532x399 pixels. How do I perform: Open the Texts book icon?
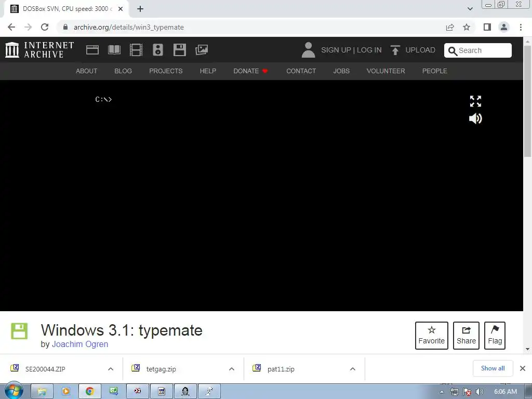tap(114, 50)
